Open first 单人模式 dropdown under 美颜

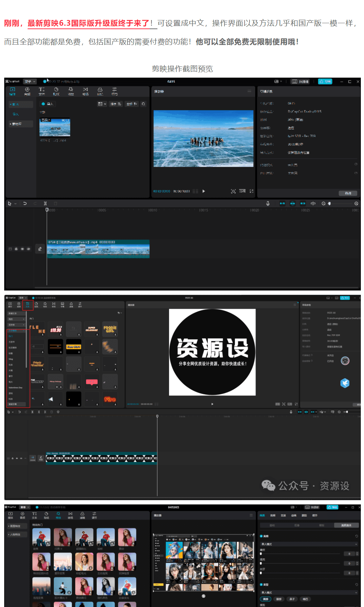(309, 544)
